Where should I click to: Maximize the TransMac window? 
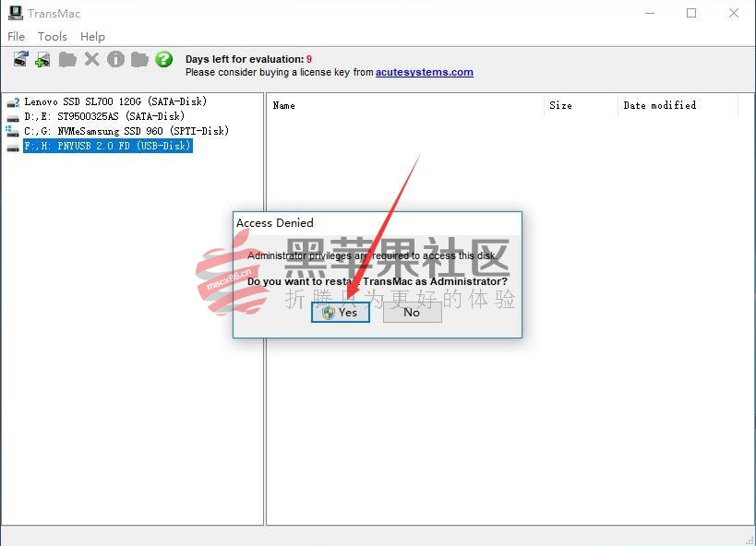(x=691, y=13)
